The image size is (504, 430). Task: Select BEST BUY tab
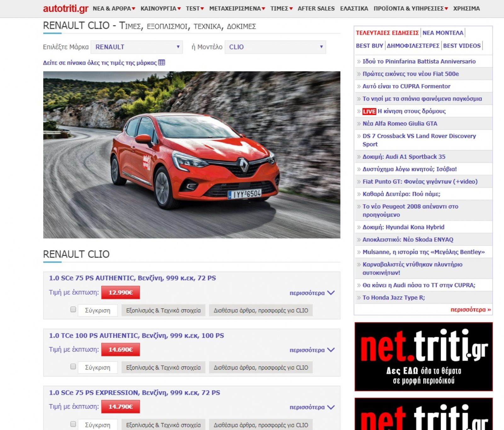coord(369,46)
